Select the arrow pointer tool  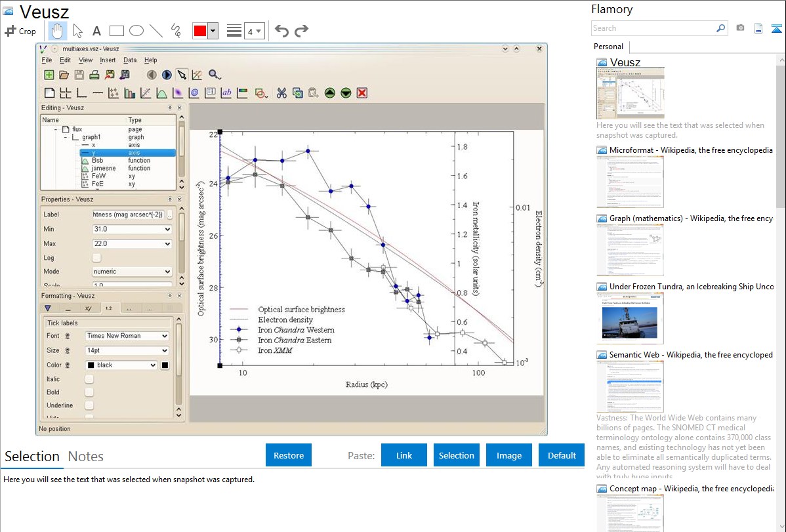point(77,31)
